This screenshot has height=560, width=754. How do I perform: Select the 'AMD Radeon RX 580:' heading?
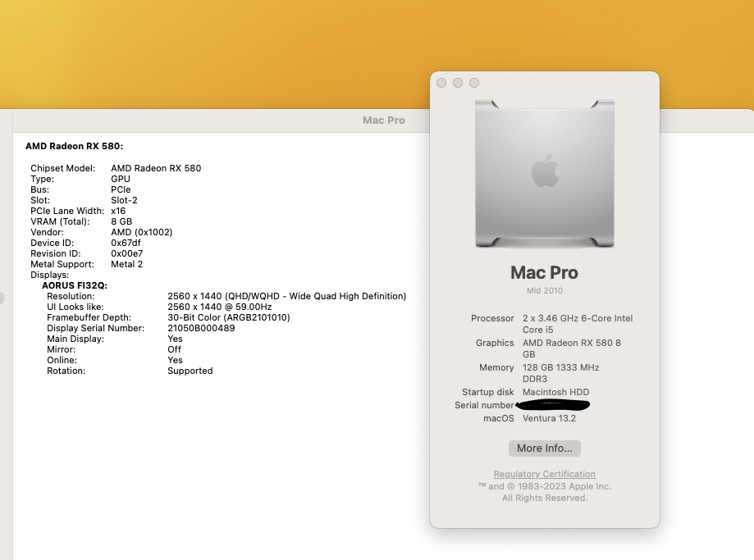pyautogui.click(x=75, y=146)
